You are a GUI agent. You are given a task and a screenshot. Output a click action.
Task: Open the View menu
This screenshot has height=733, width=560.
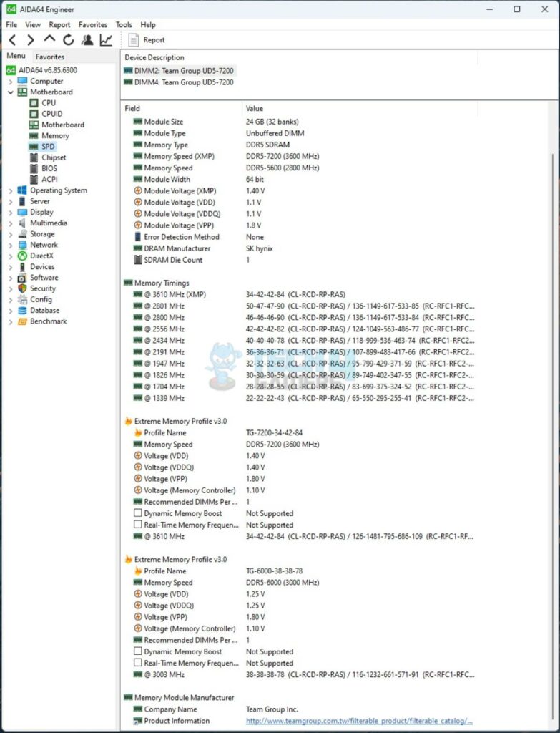click(x=33, y=25)
